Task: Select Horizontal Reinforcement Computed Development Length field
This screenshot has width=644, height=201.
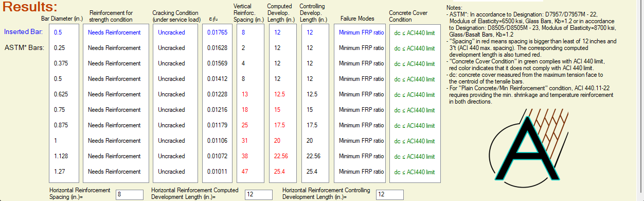Action: point(258,194)
